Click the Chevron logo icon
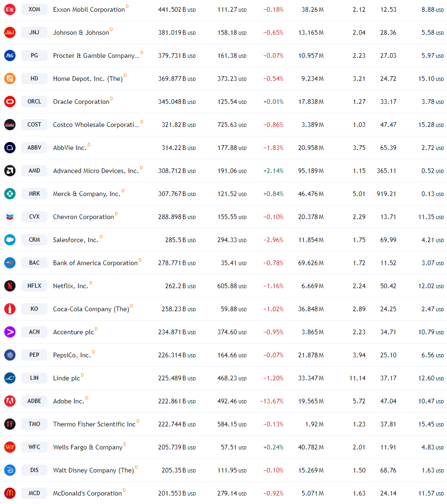 pos(10,217)
